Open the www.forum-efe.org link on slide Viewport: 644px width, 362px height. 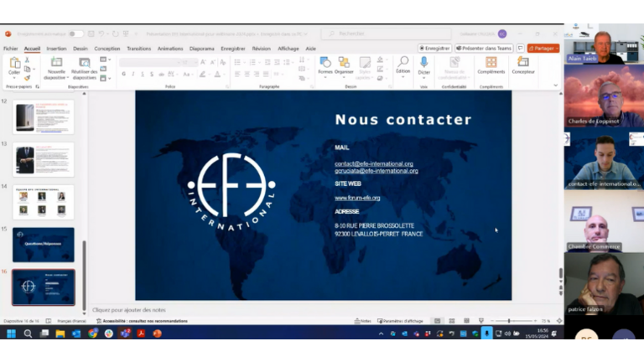[357, 198]
